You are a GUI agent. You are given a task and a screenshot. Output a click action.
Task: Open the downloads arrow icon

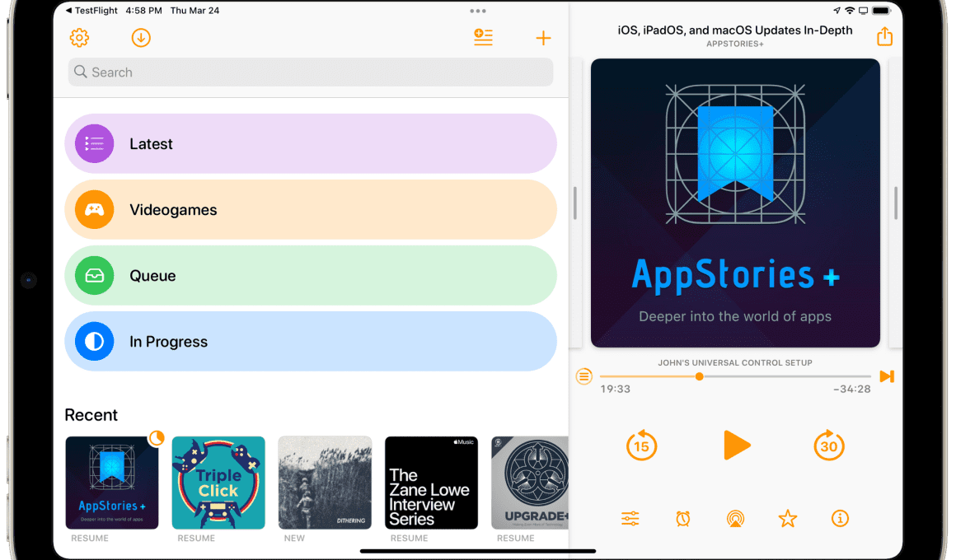coord(141,38)
